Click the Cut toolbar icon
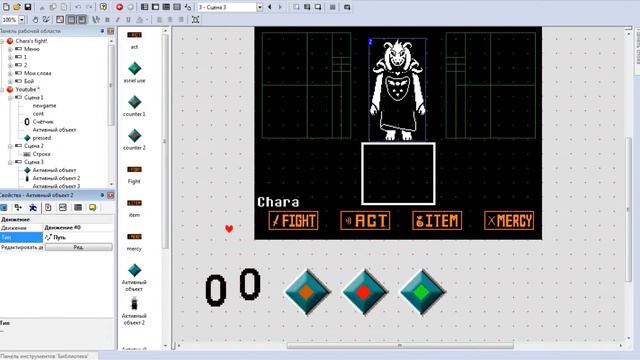640x360 pixels. point(42,7)
